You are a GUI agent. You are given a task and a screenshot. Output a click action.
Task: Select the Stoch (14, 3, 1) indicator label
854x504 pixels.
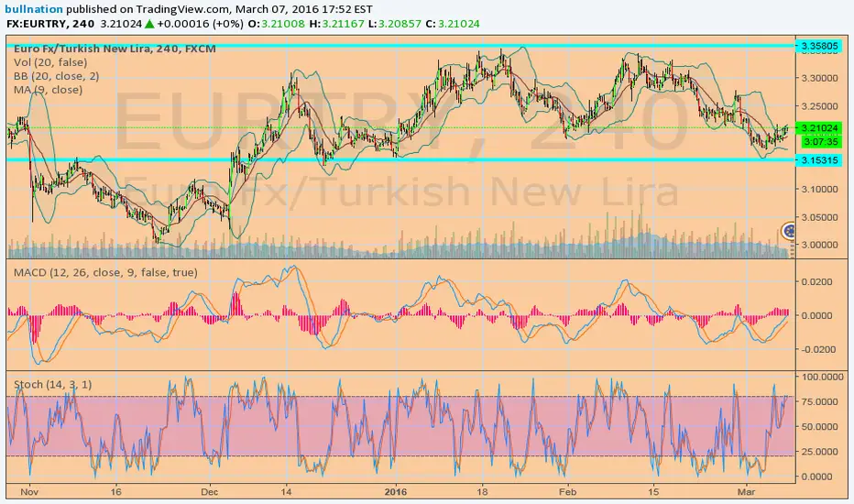coord(53,385)
